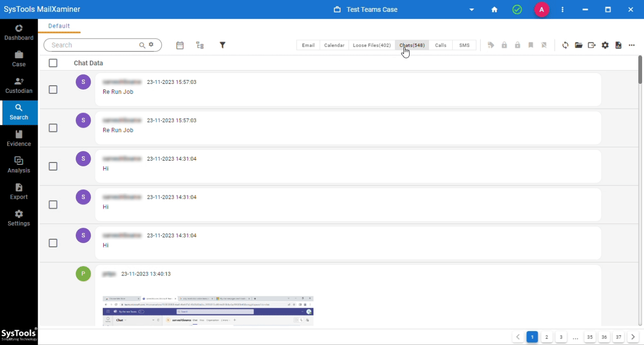This screenshot has height=345, width=644.
Task: Switch to the Calls tab
Action: [441, 45]
